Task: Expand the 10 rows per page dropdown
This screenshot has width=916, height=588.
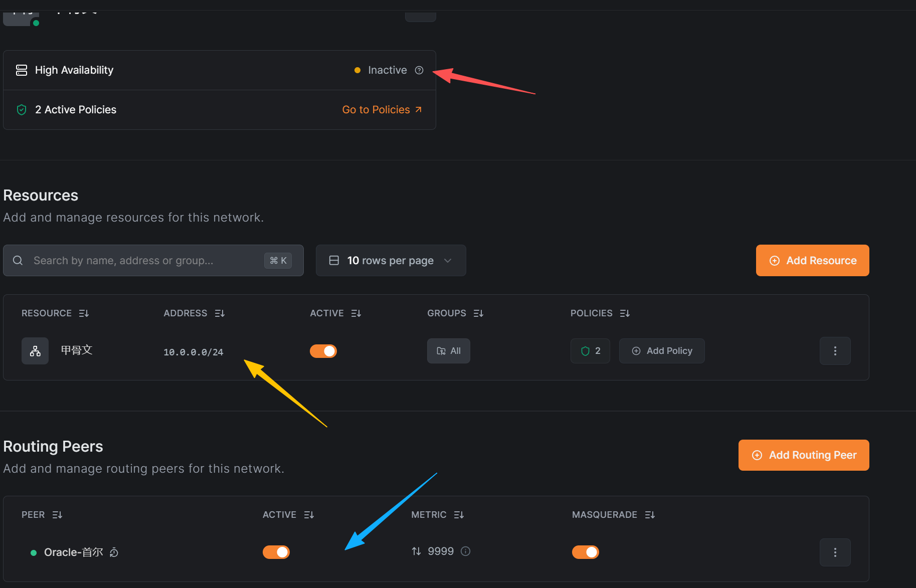Action: [391, 261]
